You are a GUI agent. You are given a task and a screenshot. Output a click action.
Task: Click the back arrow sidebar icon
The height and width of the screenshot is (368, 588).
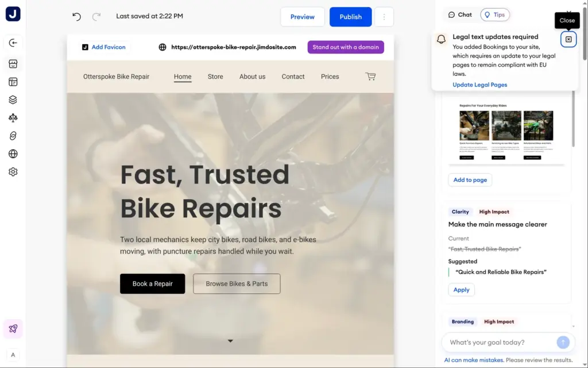tap(13, 43)
